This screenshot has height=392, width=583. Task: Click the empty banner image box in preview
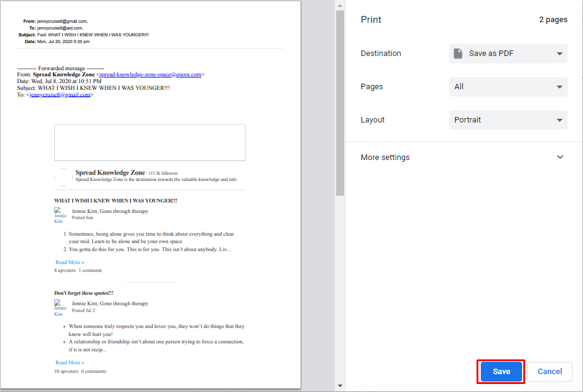pyautogui.click(x=150, y=143)
